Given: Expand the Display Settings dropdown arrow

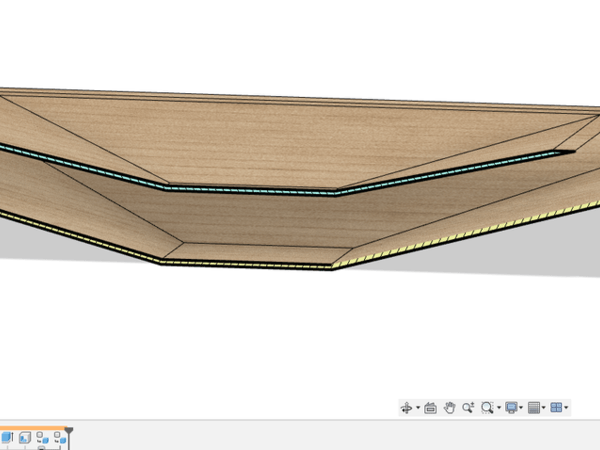Looking at the screenshot, I should point(521,408).
